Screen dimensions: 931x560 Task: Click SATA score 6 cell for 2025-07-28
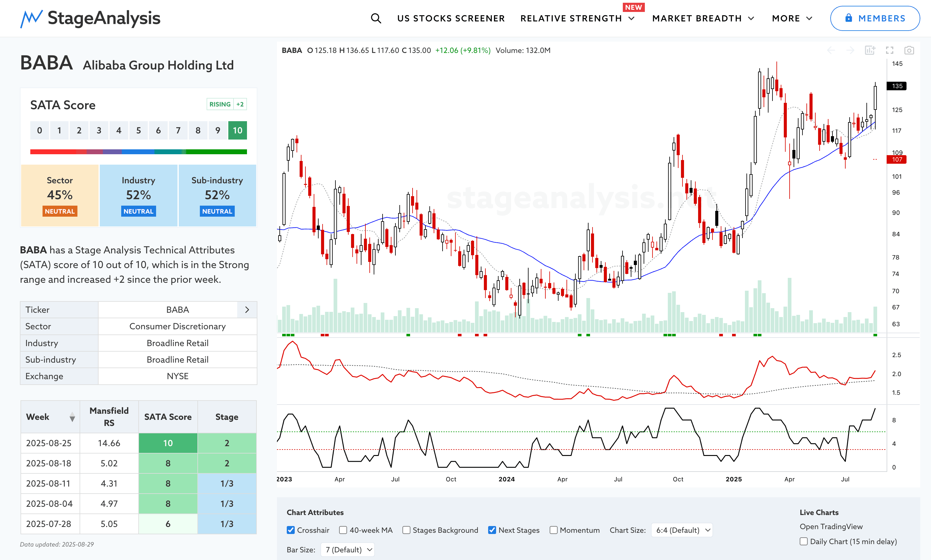click(168, 524)
